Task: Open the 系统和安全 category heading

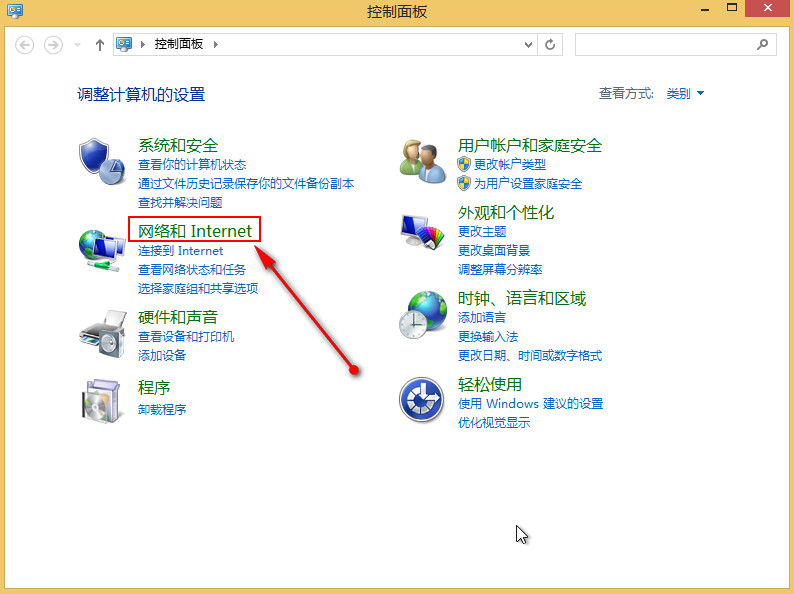Action: coord(178,145)
